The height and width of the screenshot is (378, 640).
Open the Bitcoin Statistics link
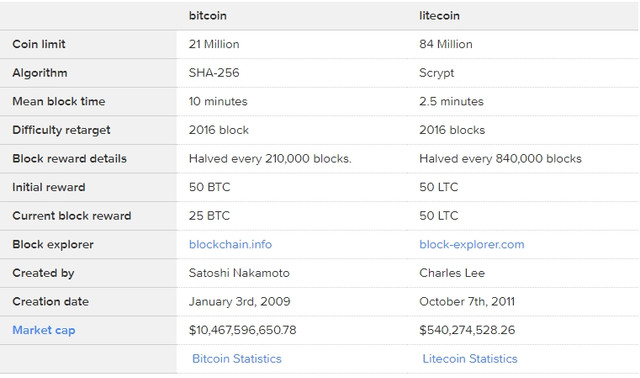[237, 358]
